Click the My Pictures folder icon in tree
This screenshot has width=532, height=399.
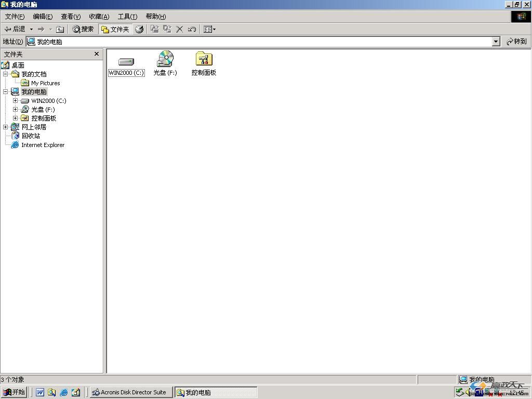click(25, 83)
